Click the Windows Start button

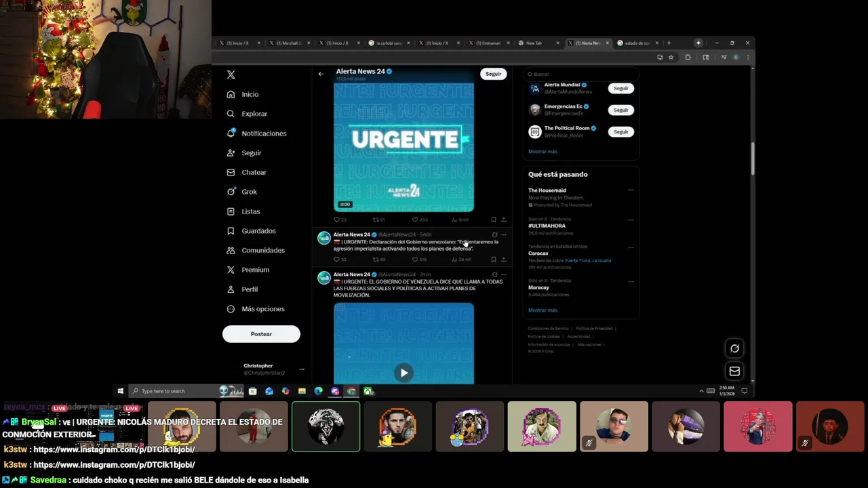(121, 391)
